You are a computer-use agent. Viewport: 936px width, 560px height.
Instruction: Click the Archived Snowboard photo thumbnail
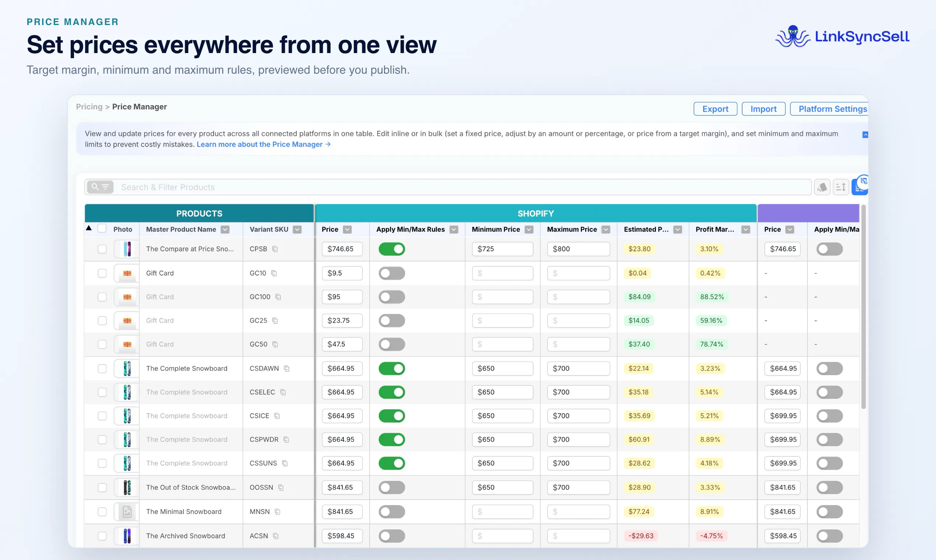pyautogui.click(x=127, y=536)
